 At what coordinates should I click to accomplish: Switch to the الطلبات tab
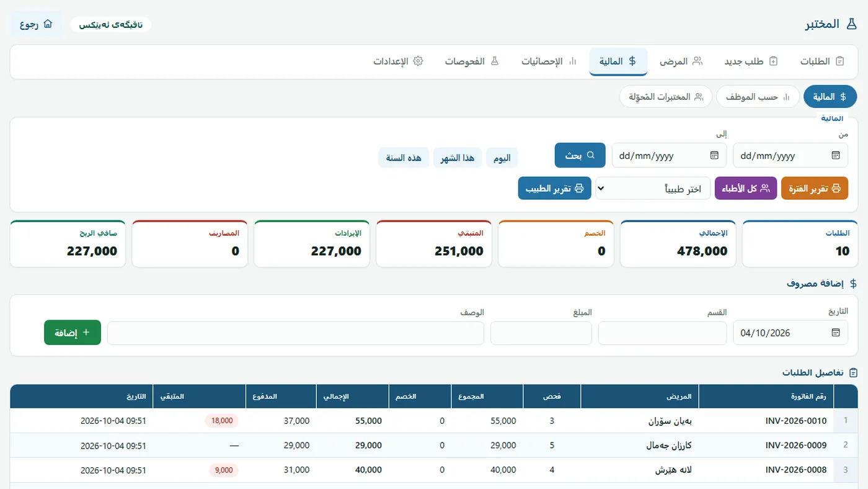tap(823, 61)
